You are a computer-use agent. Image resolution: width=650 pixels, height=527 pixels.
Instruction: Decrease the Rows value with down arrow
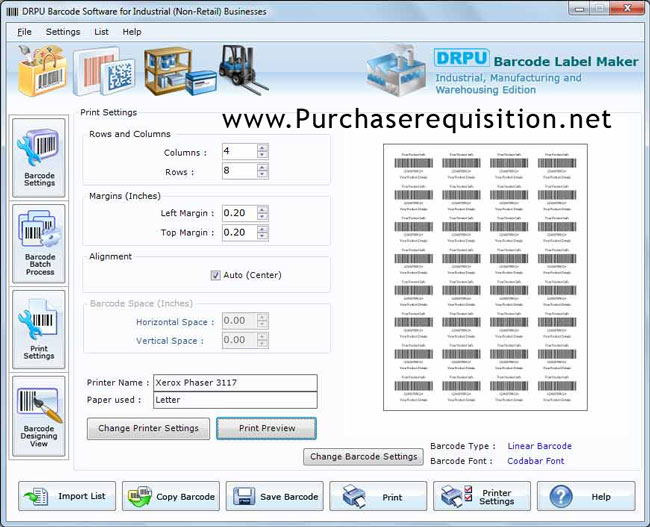[262, 175]
